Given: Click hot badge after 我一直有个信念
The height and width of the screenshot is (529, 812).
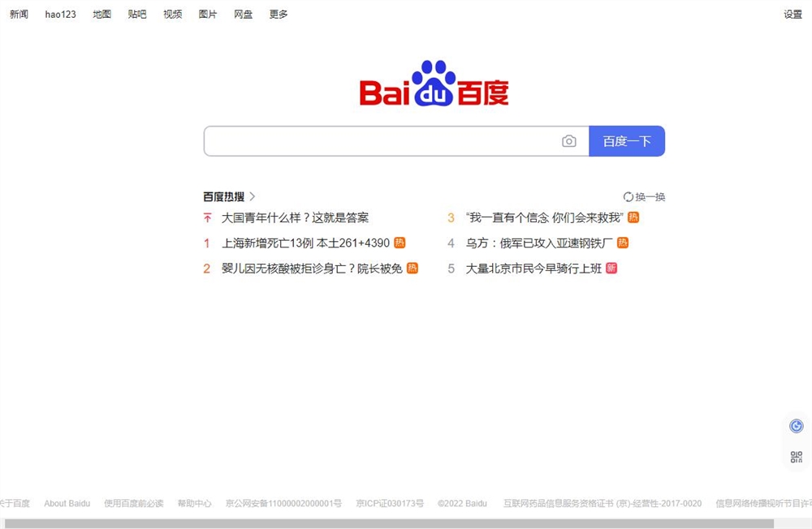Looking at the screenshot, I should 633,217.
